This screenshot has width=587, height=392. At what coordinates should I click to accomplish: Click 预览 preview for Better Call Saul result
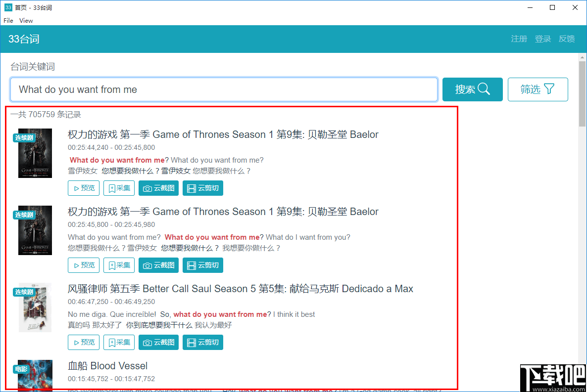84,342
